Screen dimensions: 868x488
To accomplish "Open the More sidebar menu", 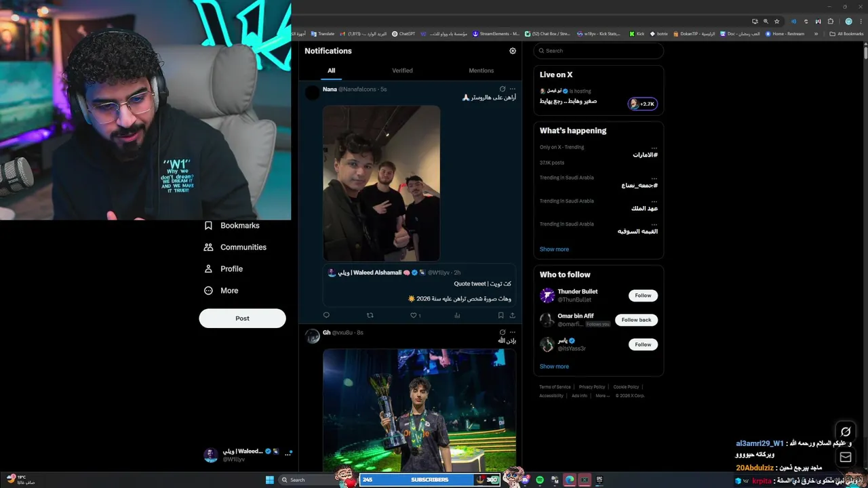I will point(221,291).
